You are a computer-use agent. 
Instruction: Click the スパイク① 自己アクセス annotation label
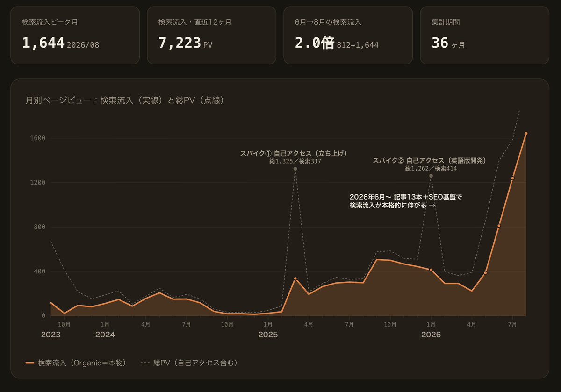[293, 153]
